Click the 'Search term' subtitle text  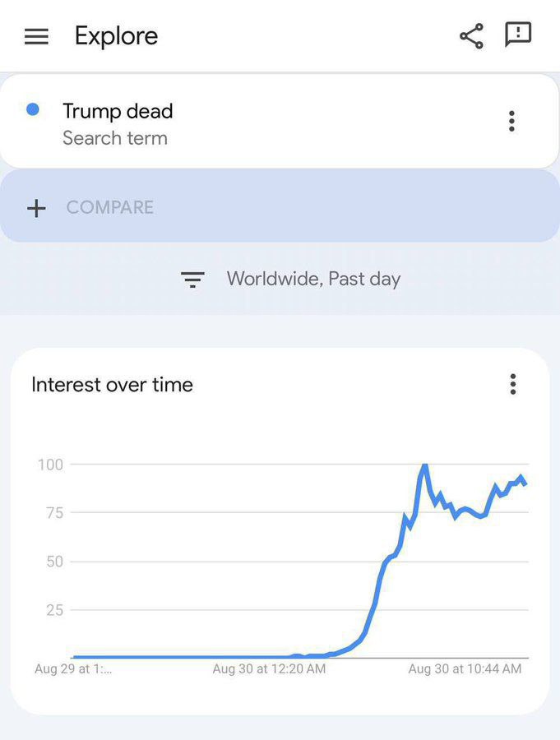pos(115,138)
